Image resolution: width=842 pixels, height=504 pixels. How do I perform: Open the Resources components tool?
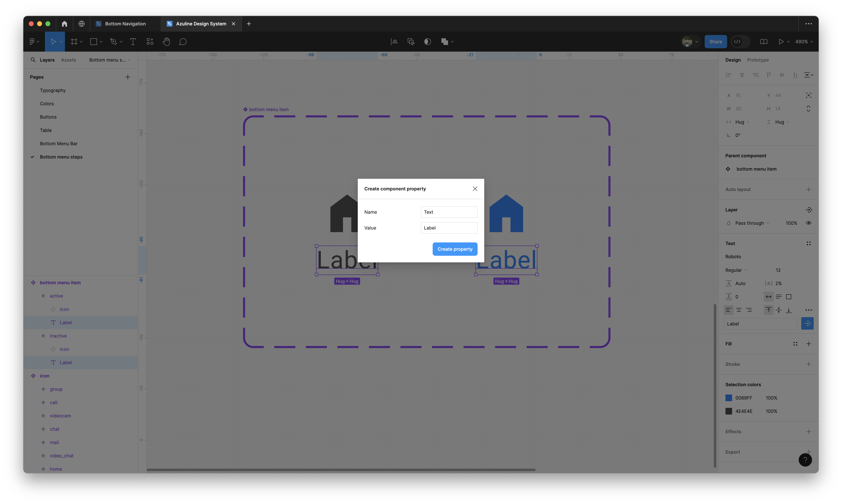point(150,42)
